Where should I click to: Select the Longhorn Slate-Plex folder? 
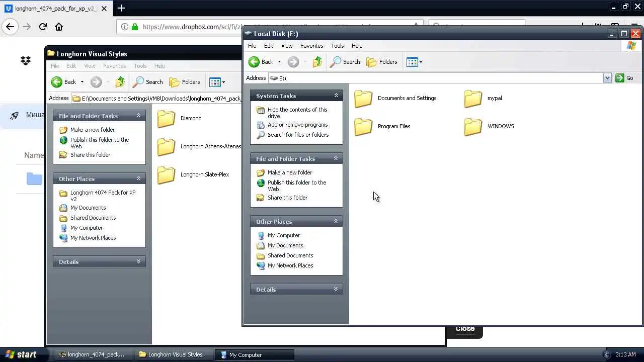(x=193, y=175)
